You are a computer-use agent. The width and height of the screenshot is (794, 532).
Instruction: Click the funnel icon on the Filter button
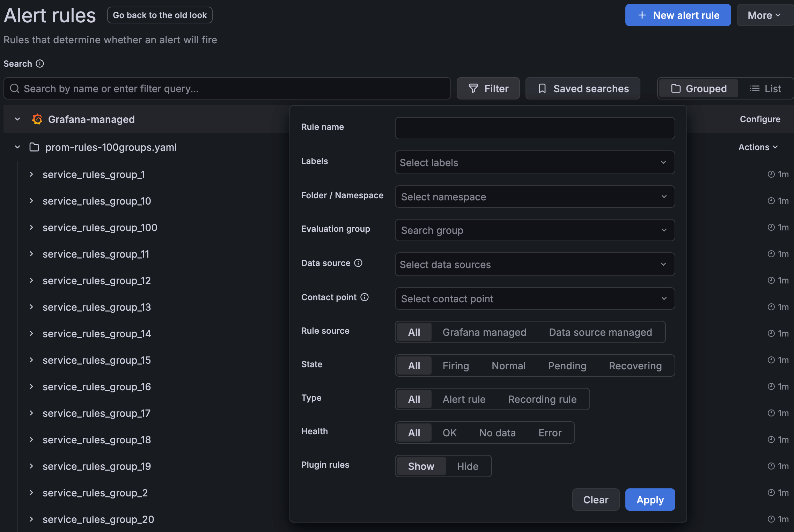[473, 88]
